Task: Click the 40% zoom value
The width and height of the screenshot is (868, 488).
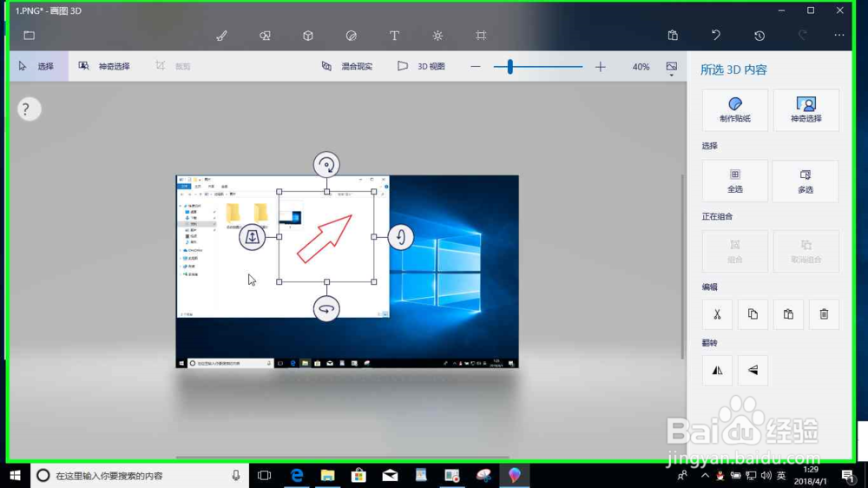Action: pyautogui.click(x=641, y=67)
